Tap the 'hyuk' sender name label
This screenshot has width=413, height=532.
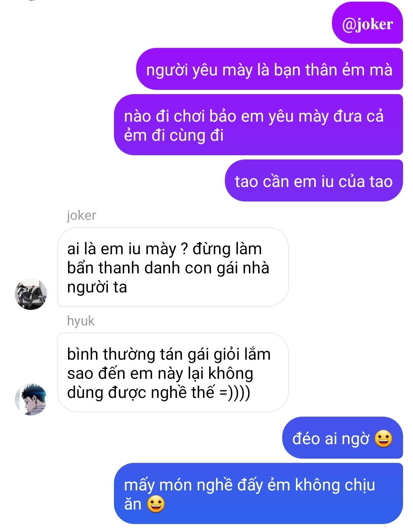coord(81,321)
